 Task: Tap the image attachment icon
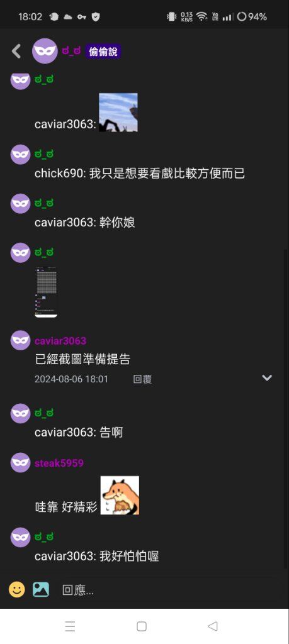pos(41,590)
